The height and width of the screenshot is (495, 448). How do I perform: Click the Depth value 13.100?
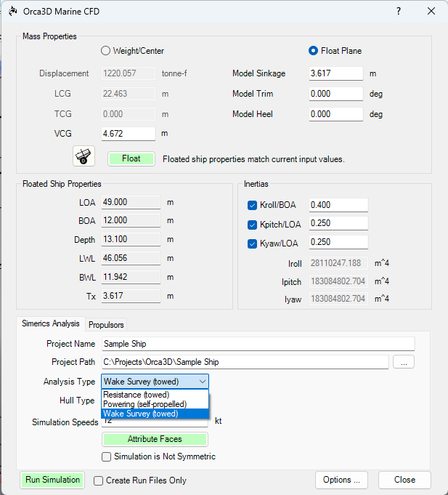tap(131, 239)
